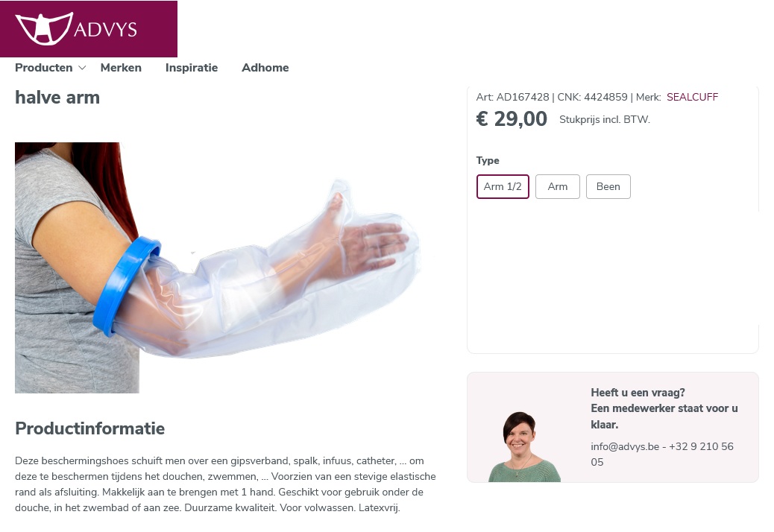Click the € 29,00 price
This screenshot has width=774, height=532.
tap(512, 118)
